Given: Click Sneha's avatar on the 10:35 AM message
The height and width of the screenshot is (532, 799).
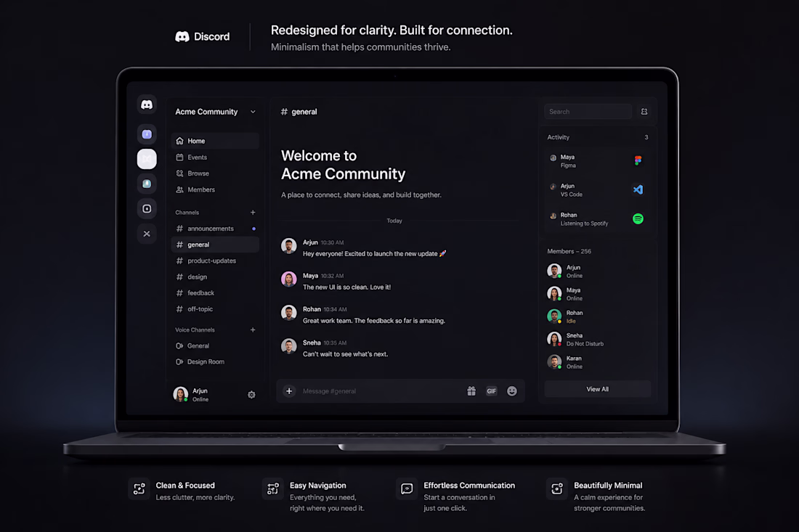Looking at the screenshot, I should coord(289,346).
